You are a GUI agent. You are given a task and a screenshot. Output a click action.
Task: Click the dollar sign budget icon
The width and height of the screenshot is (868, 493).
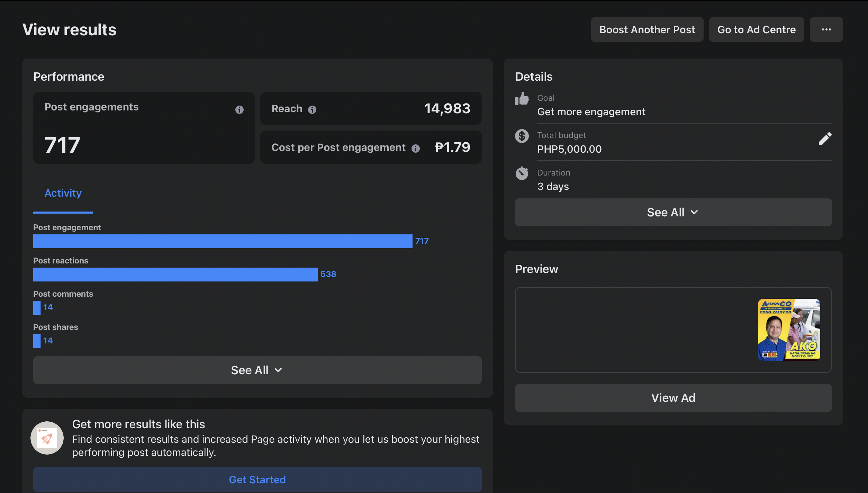(x=522, y=136)
